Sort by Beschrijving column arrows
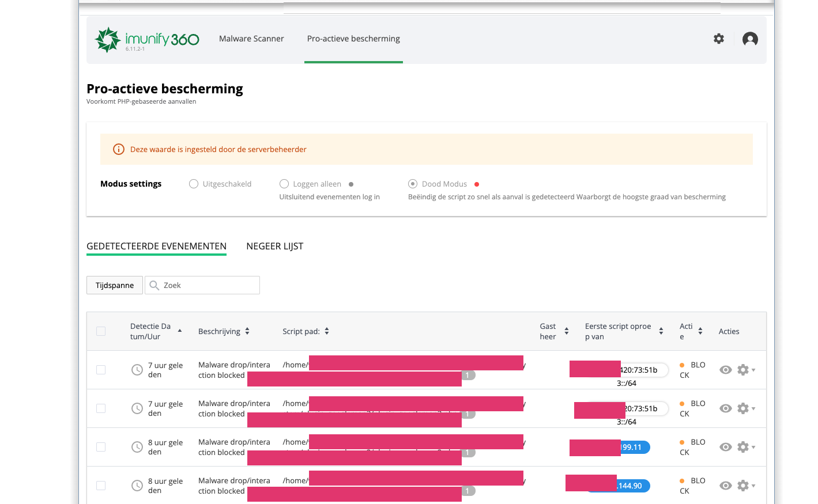This screenshot has width=818, height=504. (247, 331)
